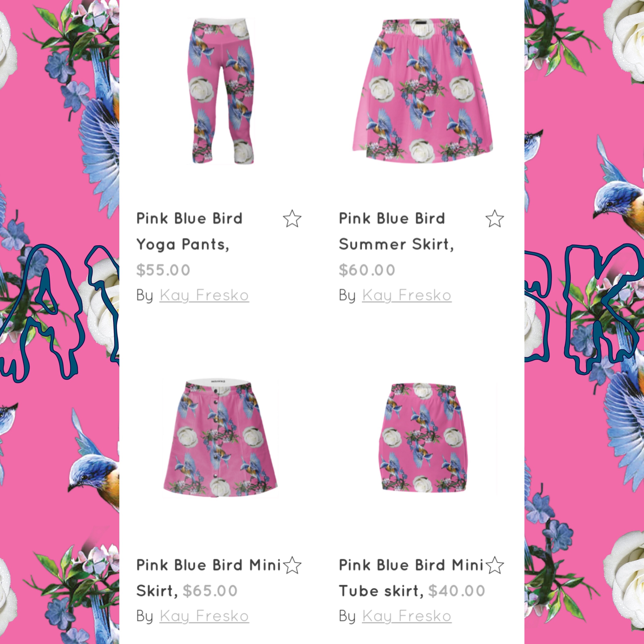Screen dimensions: 644x644
Task: Select the $65.00 Mini Skirt price
Action: (x=210, y=591)
